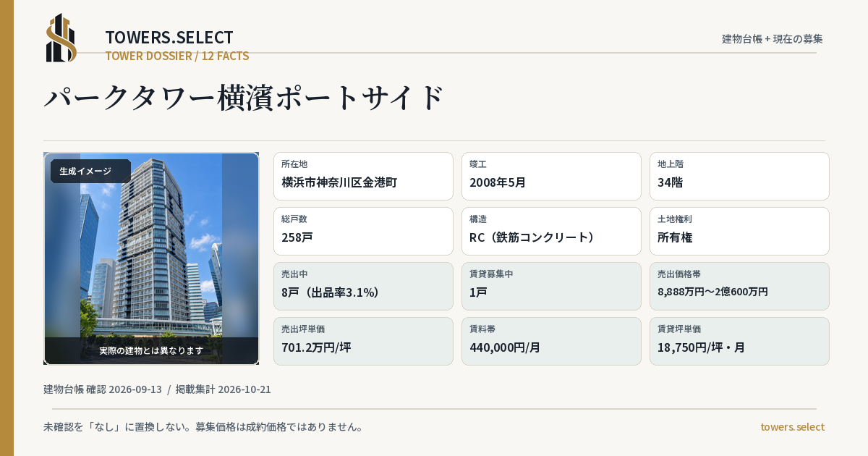Select the 地上階 card showing 34階
This screenshot has width=868, height=456.
pos(739,176)
